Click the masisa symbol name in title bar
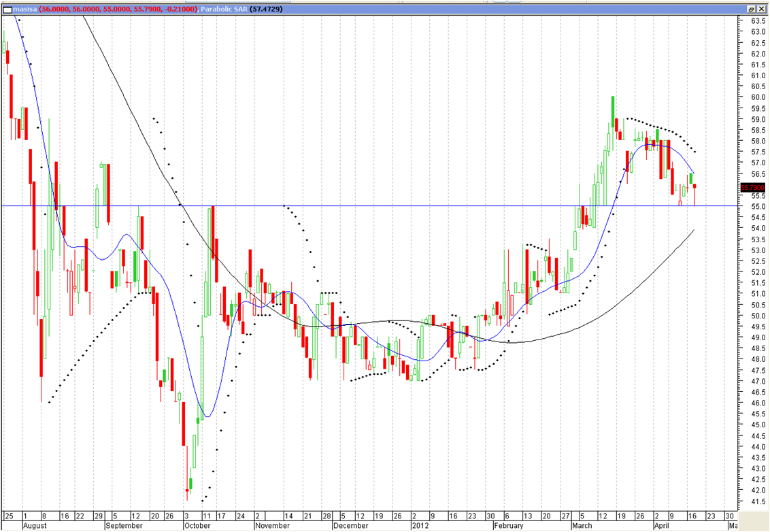Viewport: 770px width, 532px height. (23, 9)
